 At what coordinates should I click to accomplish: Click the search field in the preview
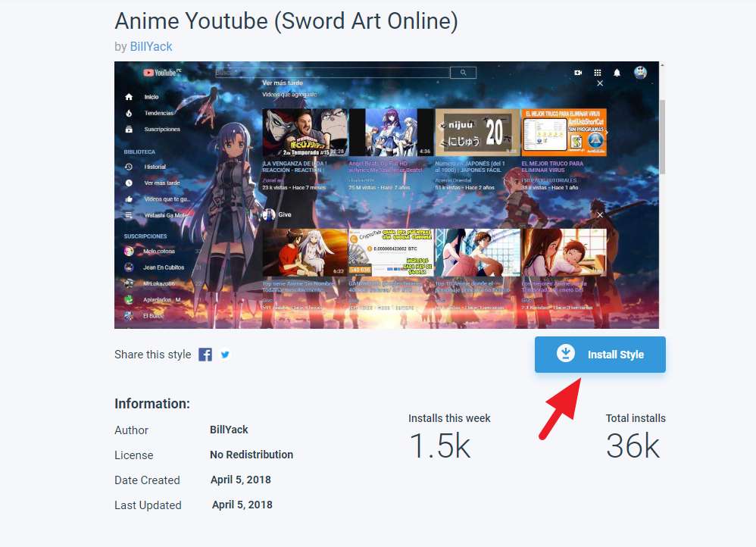pos(332,73)
